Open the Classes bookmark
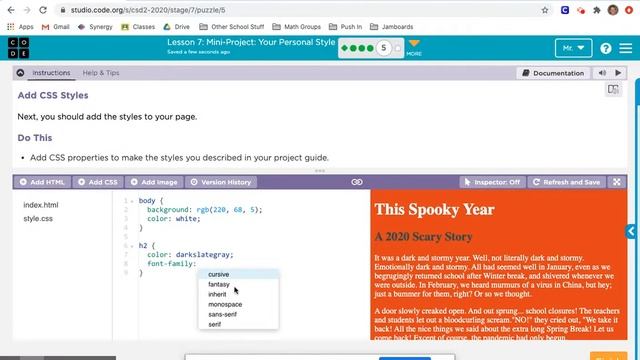This screenshot has width=640, height=360. point(138,27)
